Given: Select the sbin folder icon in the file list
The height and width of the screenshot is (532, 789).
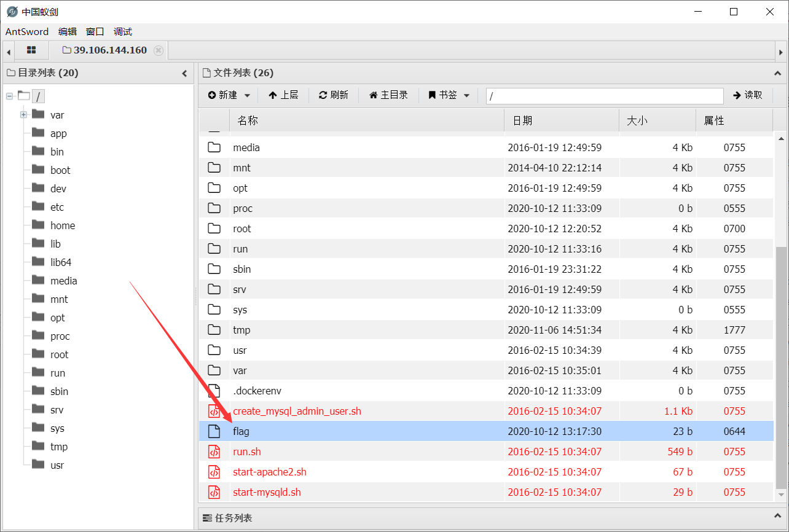Looking at the screenshot, I should [214, 269].
